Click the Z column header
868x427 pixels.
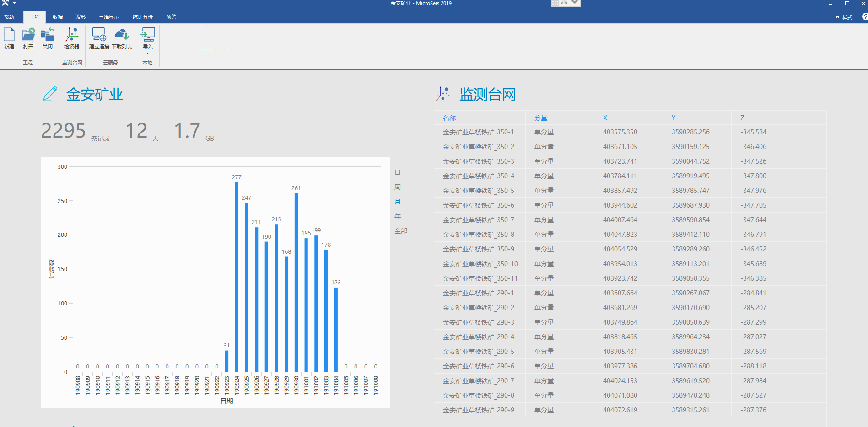742,118
